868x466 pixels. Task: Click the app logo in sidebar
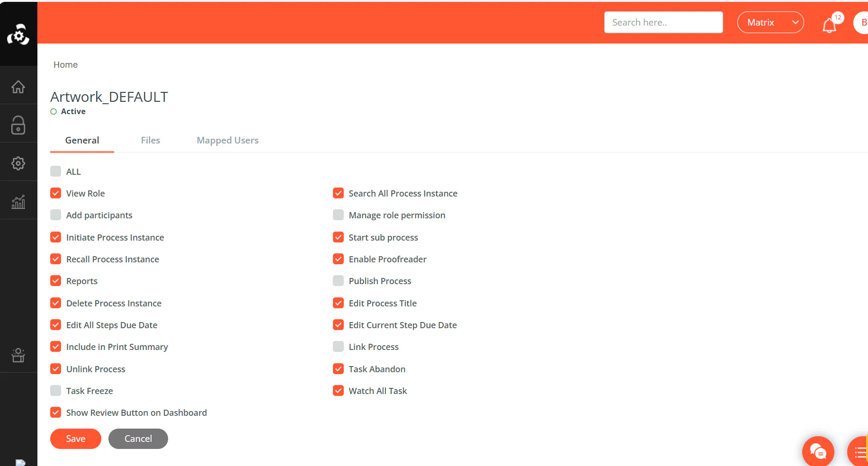point(18,35)
